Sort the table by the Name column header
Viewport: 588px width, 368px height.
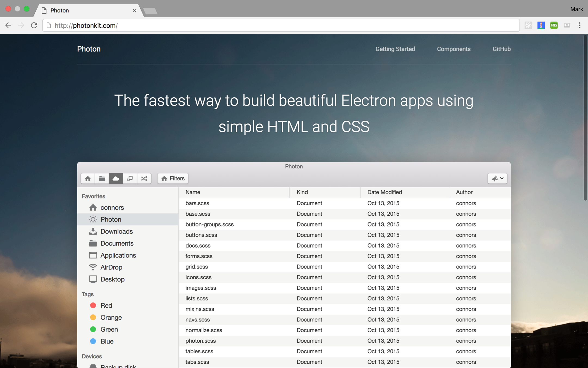tap(193, 192)
